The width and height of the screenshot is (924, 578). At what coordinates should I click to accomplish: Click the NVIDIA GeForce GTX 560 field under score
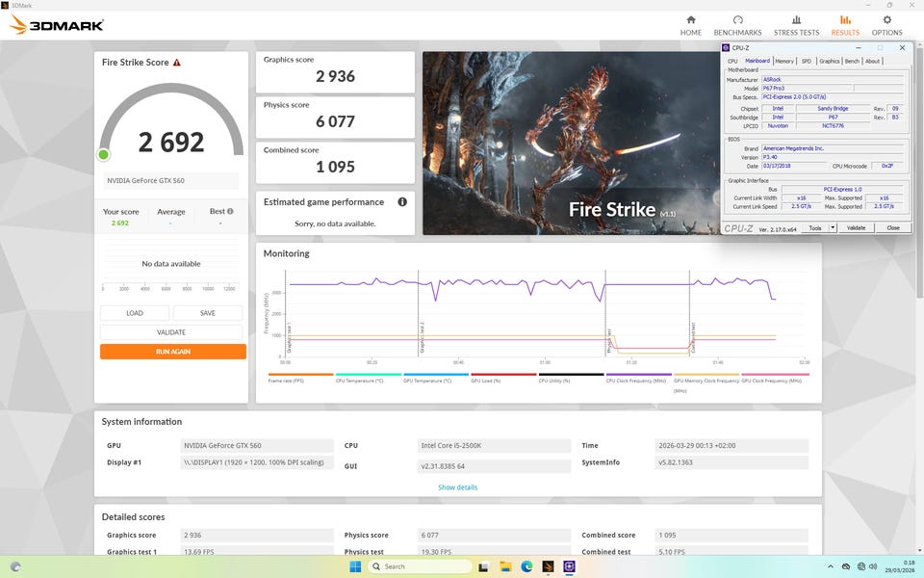click(x=171, y=180)
